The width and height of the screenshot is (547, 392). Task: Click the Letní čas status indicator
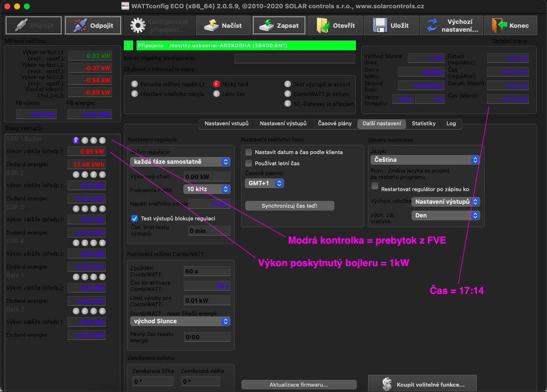point(216,94)
